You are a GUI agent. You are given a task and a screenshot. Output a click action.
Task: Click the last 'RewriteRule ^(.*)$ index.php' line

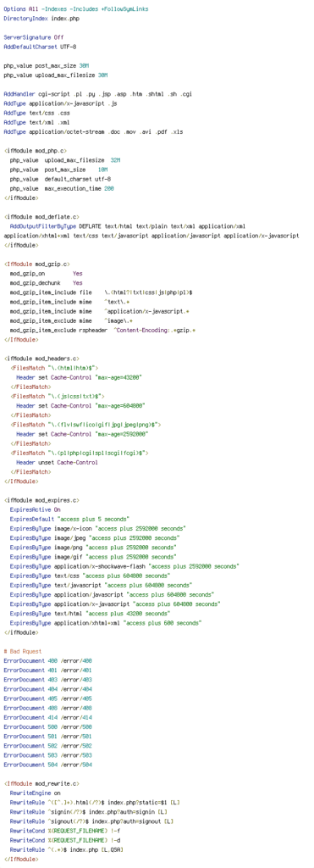(67, 849)
